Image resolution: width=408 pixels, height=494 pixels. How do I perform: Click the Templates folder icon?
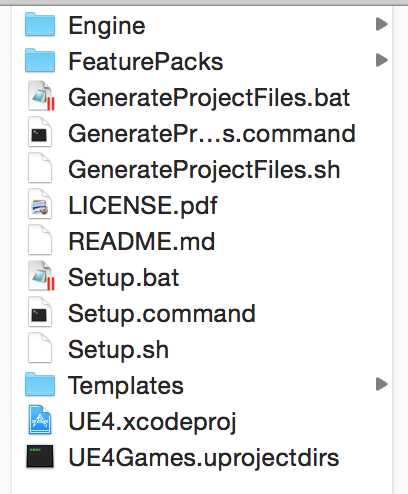(40, 384)
